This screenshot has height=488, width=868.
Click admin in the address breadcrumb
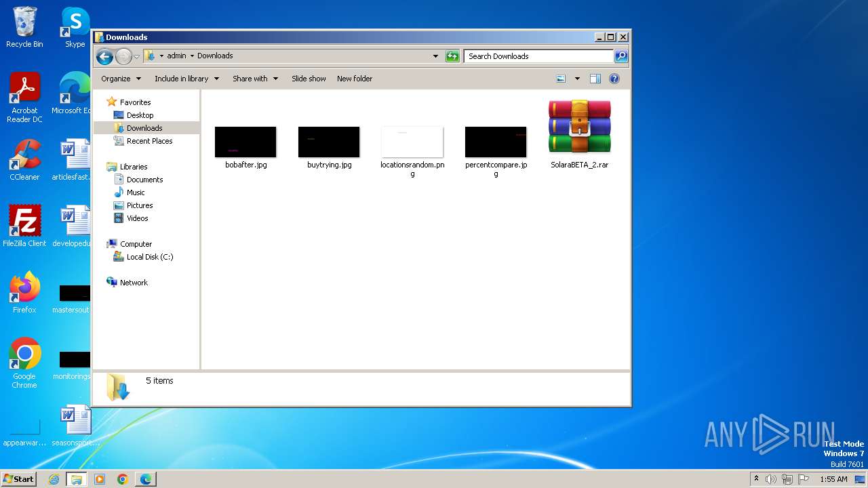click(176, 56)
